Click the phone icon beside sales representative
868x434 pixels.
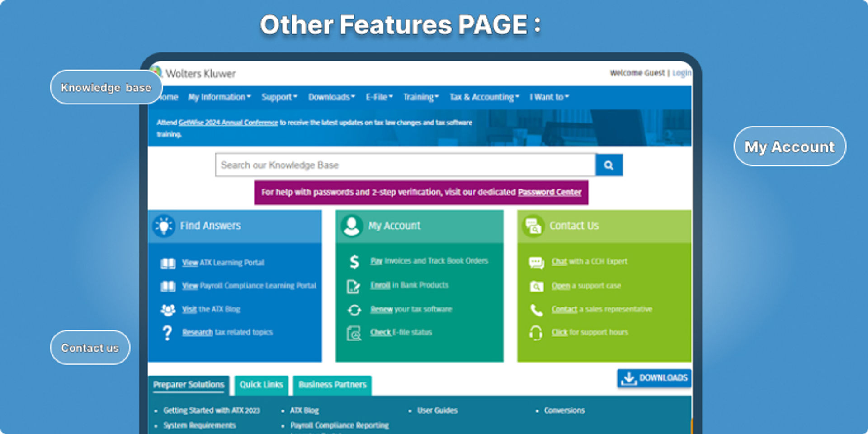[x=536, y=310]
